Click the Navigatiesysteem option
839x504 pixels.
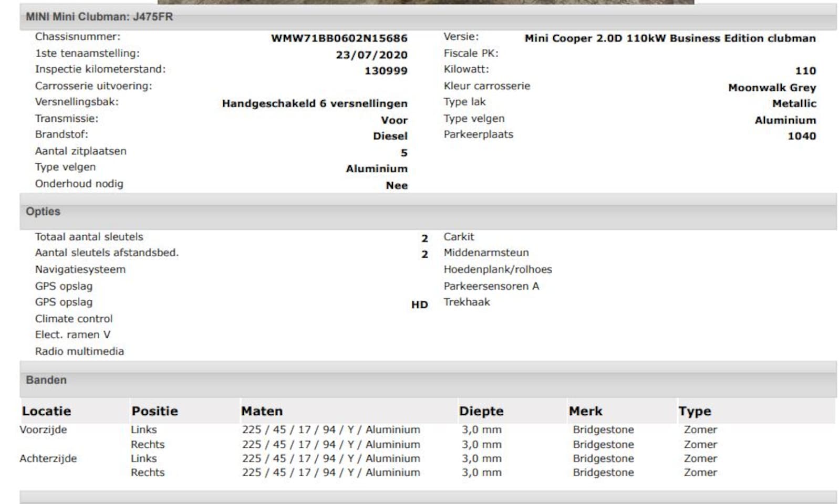(x=80, y=269)
